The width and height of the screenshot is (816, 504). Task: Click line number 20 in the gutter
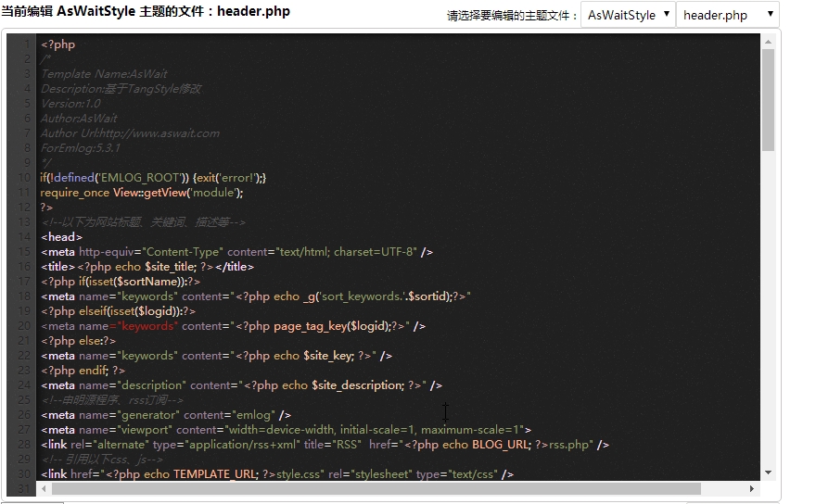(23, 326)
